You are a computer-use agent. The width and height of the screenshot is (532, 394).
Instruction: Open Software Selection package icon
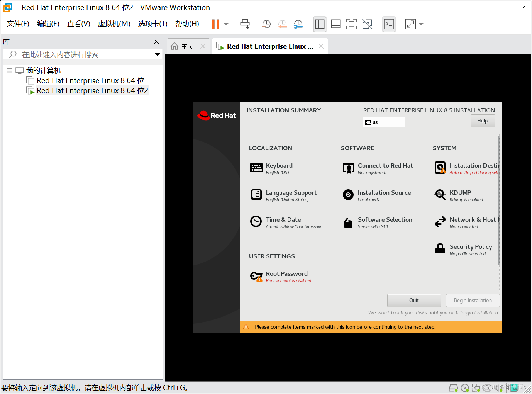click(x=348, y=223)
